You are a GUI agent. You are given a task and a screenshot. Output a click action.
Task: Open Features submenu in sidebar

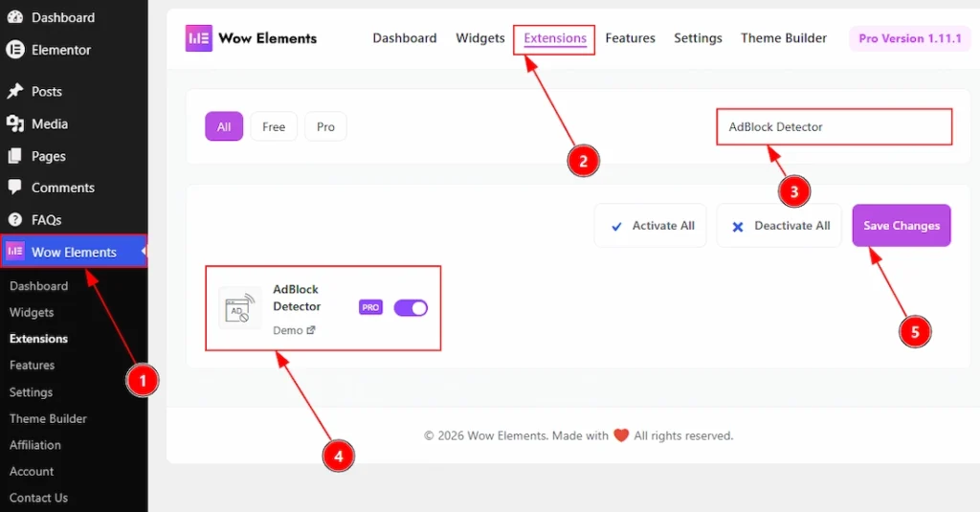(32, 365)
